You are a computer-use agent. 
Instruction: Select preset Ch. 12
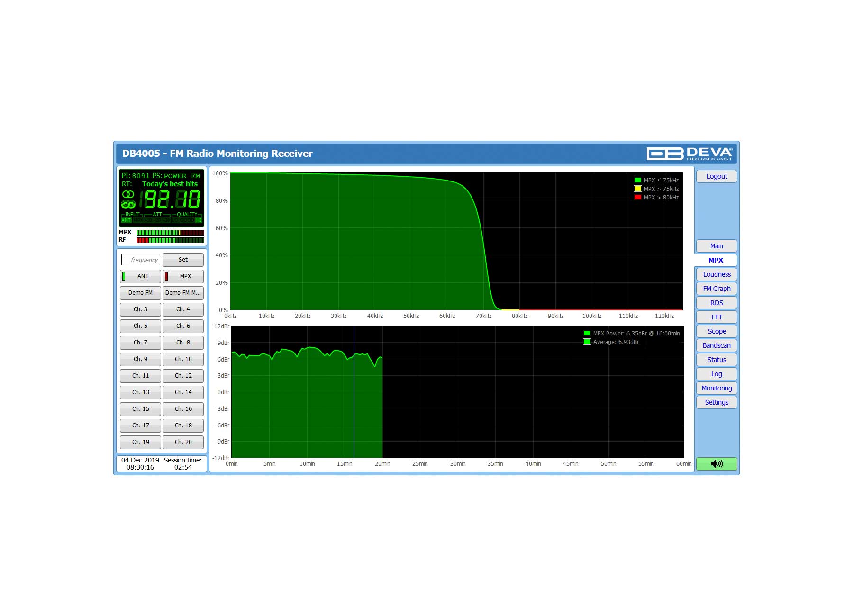[183, 376]
